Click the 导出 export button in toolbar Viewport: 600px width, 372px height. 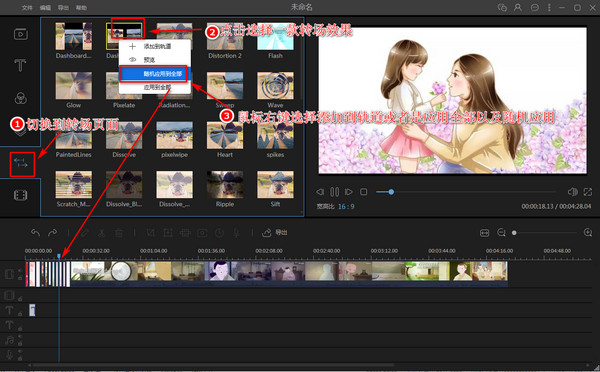click(275, 232)
